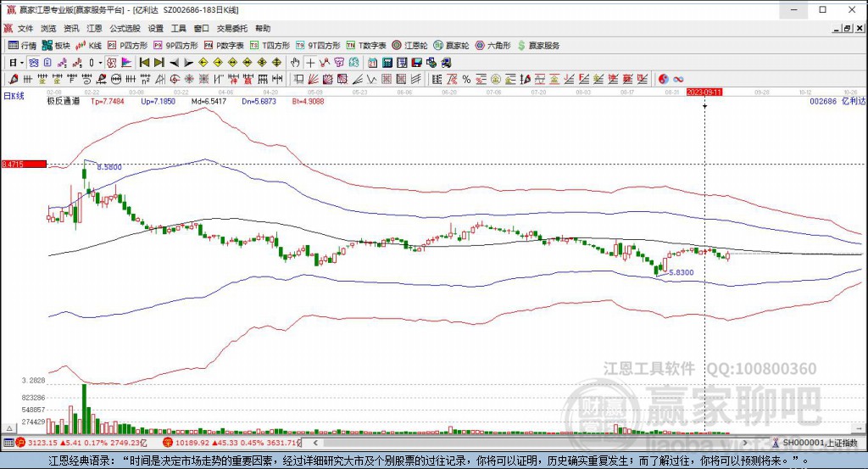Open the 帮助 menu
The height and width of the screenshot is (469, 868).
point(263,28)
